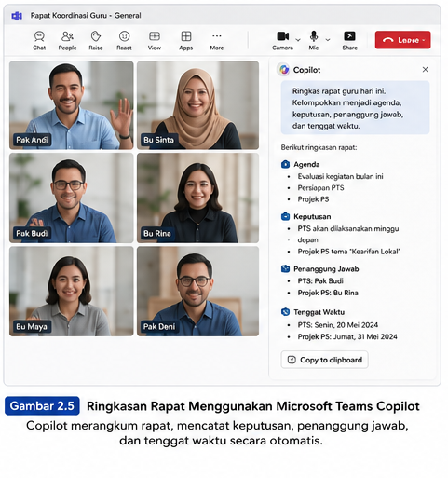
Task: Raise your hand in the meeting
Action: 96,41
